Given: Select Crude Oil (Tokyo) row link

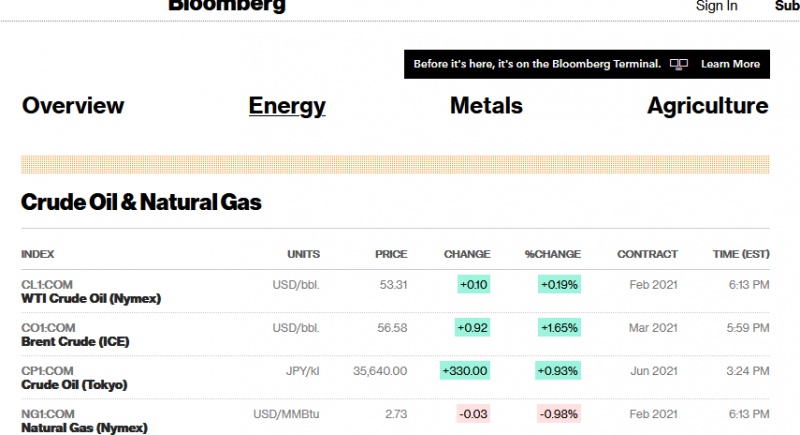Looking at the screenshot, I should coord(74,385).
